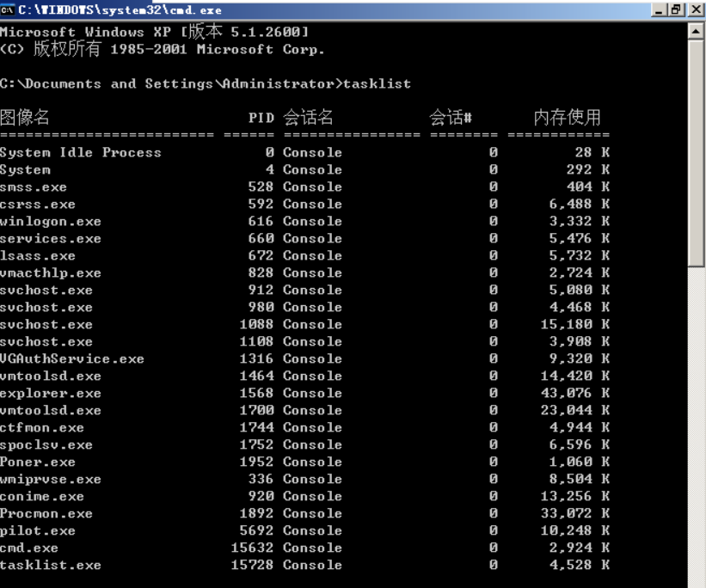The height and width of the screenshot is (588, 706).
Task: Click the 'vmacthlp.exe' process name
Action: [51, 273]
